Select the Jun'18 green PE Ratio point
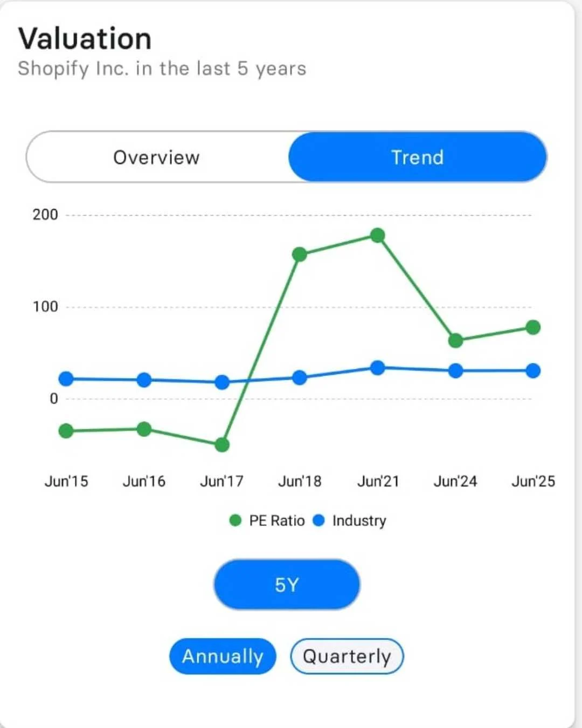582x728 pixels. 300,254
